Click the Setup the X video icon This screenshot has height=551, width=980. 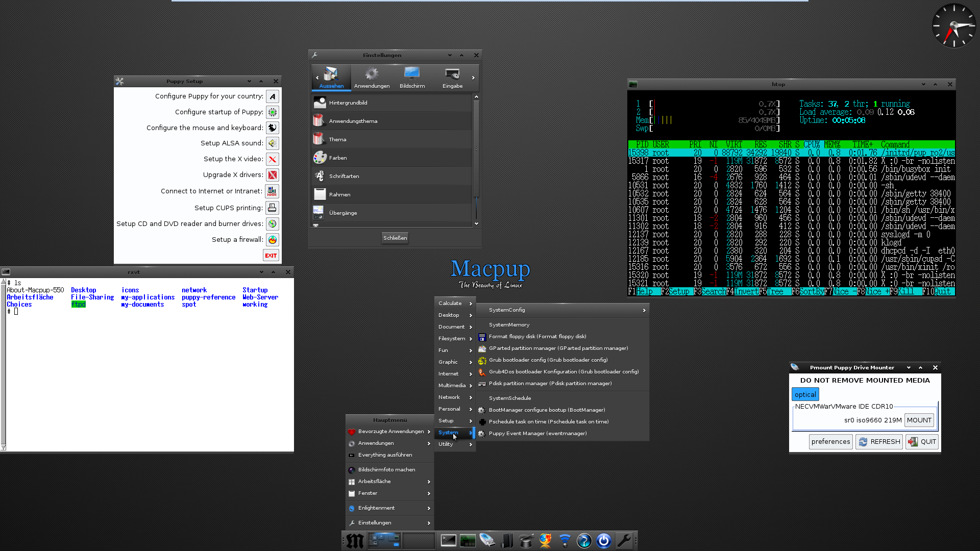tap(272, 159)
